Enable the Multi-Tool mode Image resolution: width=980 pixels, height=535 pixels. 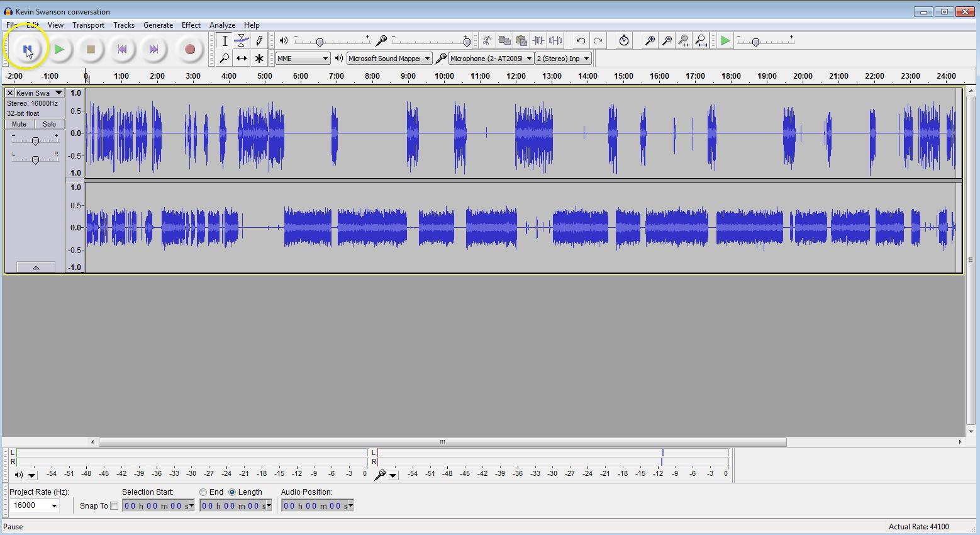[259, 58]
